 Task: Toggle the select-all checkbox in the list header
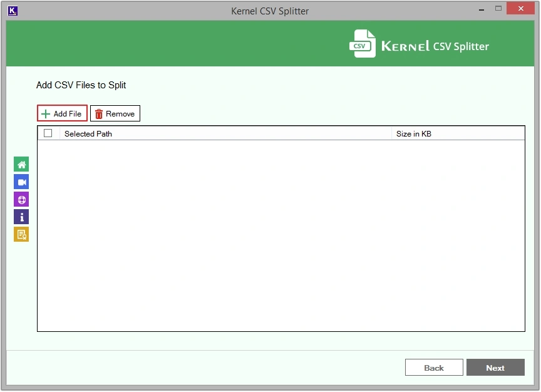coord(48,133)
